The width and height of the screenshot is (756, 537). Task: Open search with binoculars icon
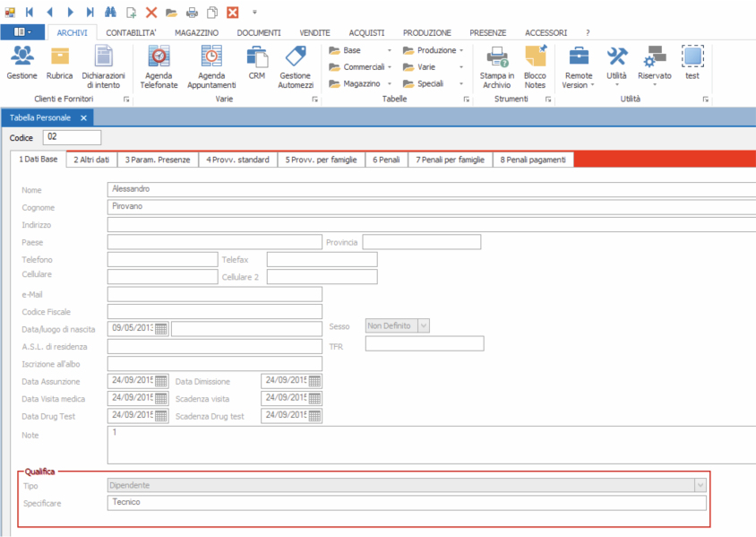pos(110,12)
